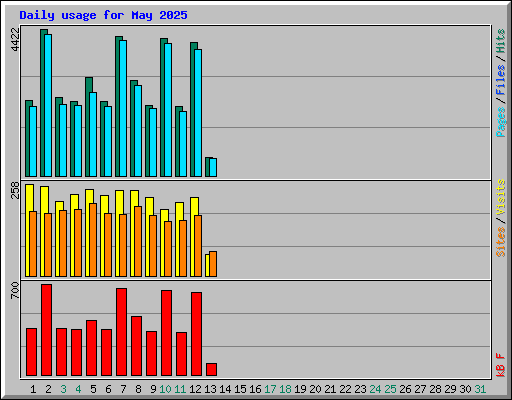The height and width of the screenshot is (400, 512).
Task: Click the red KB bar for day 7
Action: point(122,332)
